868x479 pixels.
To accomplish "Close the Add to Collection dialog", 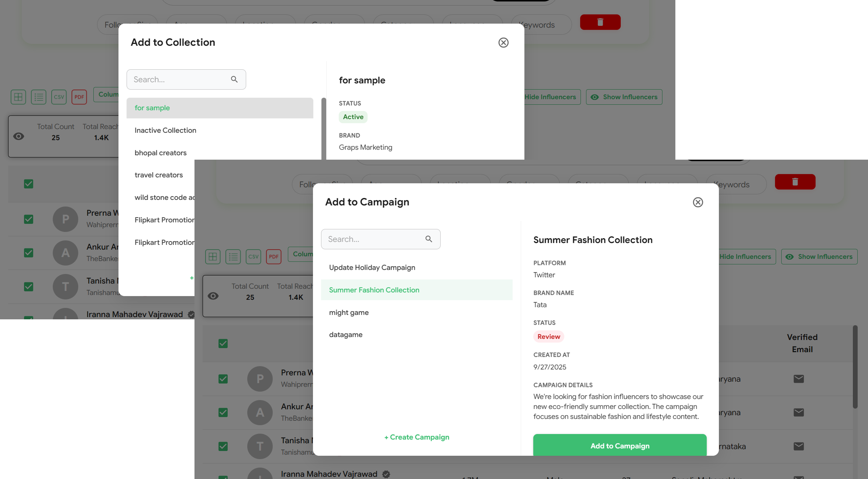I will pyautogui.click(x=503, y=42).
